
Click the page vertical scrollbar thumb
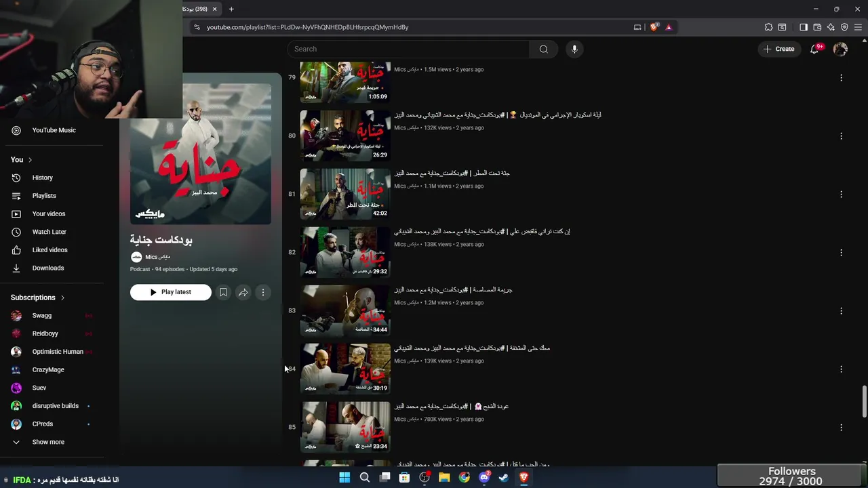coord(864,401)
